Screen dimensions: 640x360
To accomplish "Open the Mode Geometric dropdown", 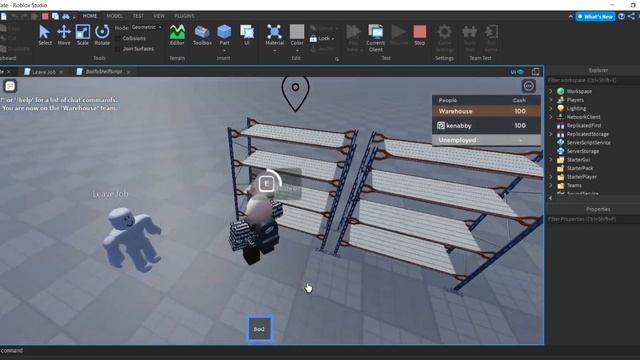I will point(147,27).
